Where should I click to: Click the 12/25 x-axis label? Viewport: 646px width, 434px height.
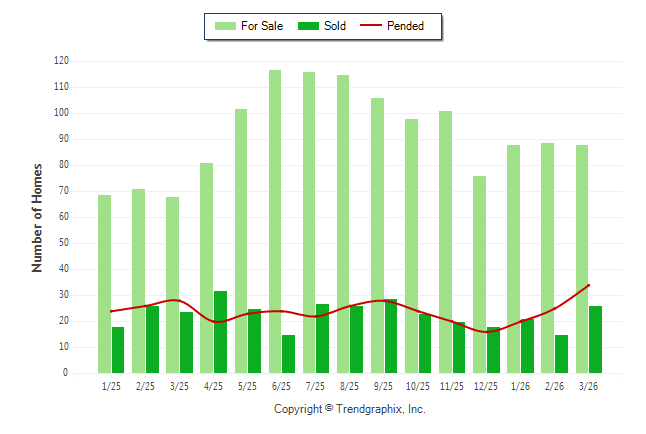pos(485,386)
